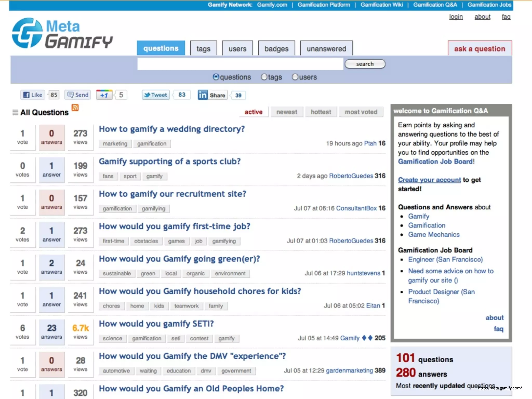Click the LinkedIn Share button
This screenshot has width=532, height=399.
(212, 95)
